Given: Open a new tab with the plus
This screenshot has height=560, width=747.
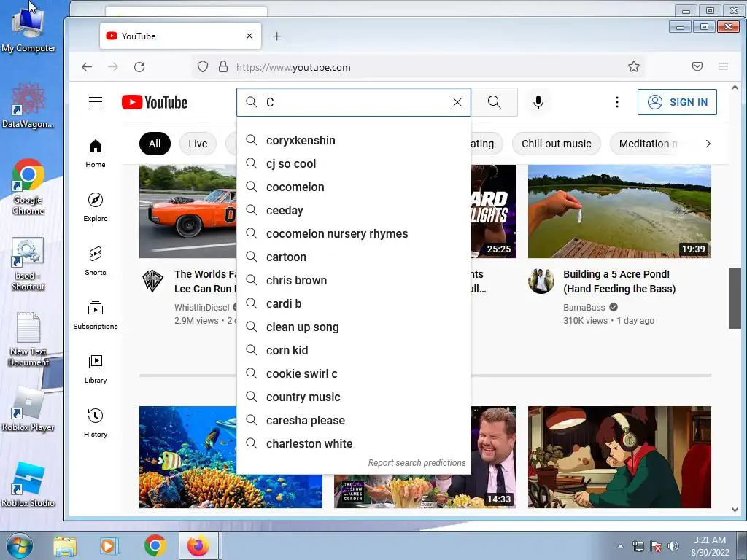Looking at the screenshot, I should pos(276,36).
